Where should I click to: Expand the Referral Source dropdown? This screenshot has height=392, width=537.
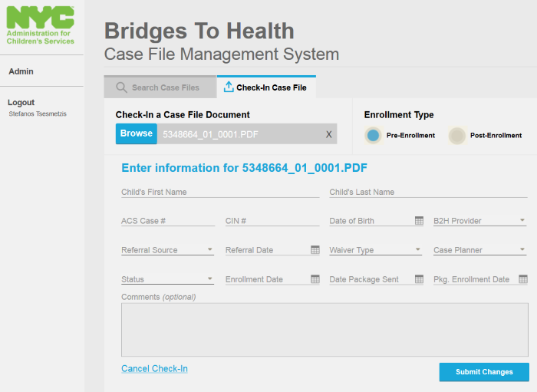(167, 250)
